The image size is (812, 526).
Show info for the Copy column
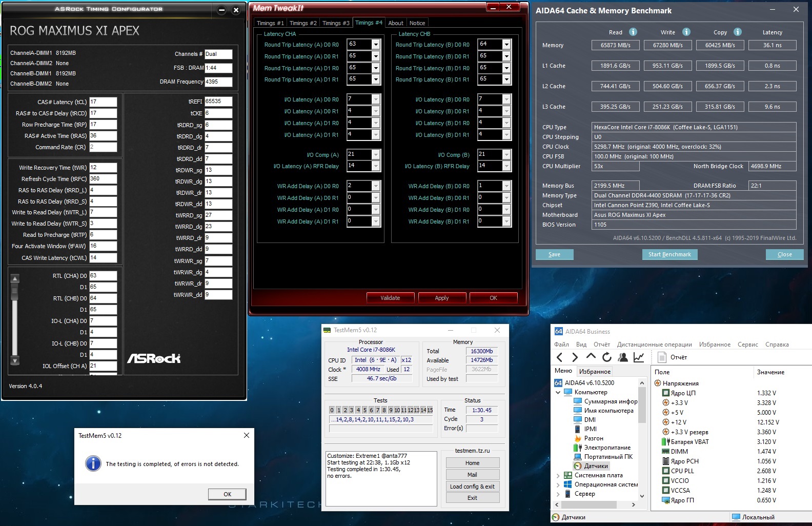[x=738, y=32]
